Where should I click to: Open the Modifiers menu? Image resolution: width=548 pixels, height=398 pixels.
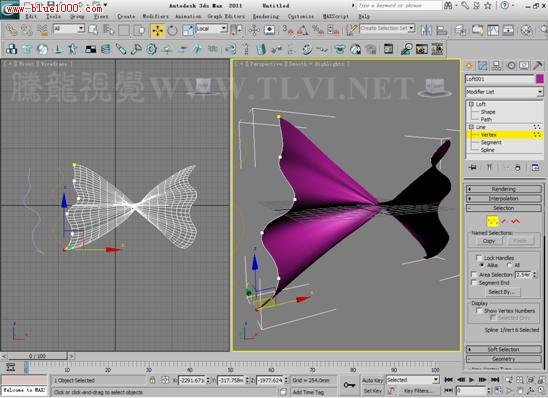point(155,16)
